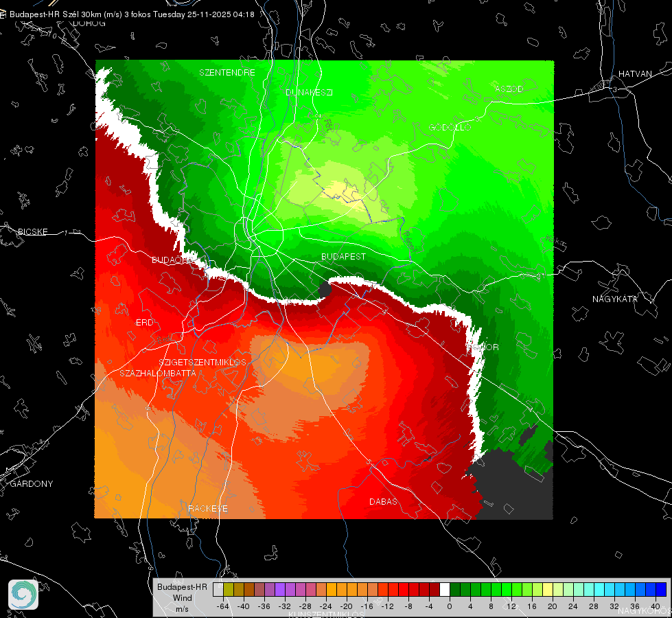The image size is (672, 618).
Task: Click the '-36' legend scale value
Action: click(264, 606)
